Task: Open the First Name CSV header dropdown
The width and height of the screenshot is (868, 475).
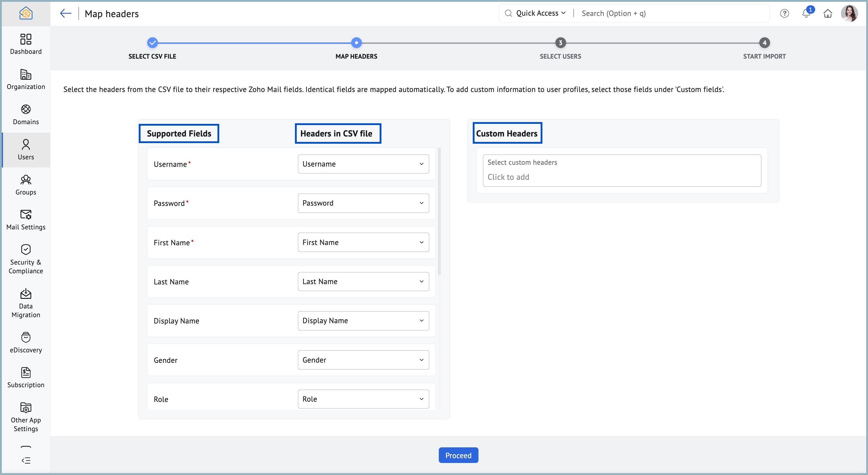Action: pyautogui.click(x=363, y=242)
